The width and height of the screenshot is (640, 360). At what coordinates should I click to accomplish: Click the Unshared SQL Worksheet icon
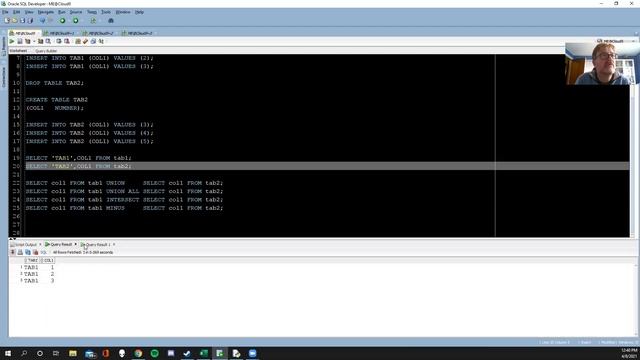78,42
